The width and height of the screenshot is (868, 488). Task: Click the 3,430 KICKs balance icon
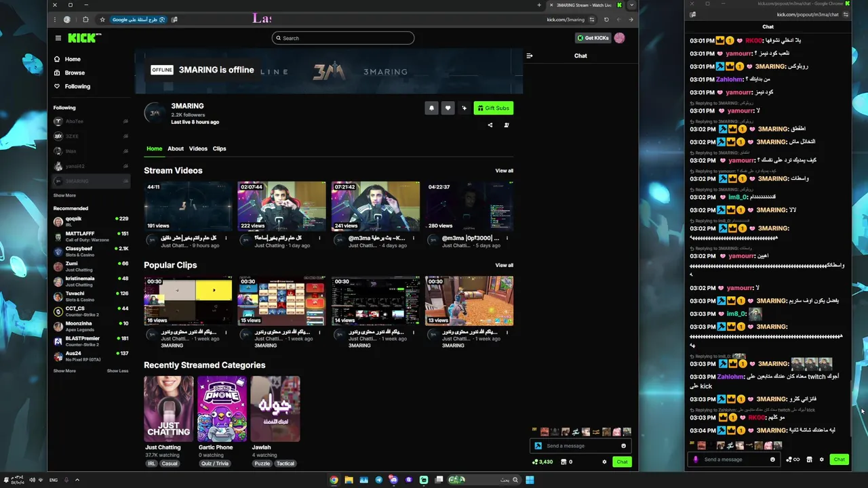[x=543, y=462]
